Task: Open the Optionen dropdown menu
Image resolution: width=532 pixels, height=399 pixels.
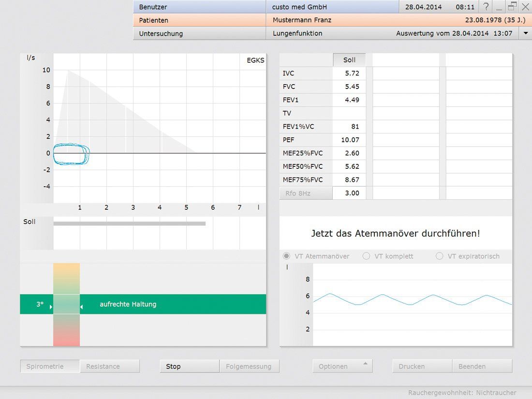Action: pos(342,366)
